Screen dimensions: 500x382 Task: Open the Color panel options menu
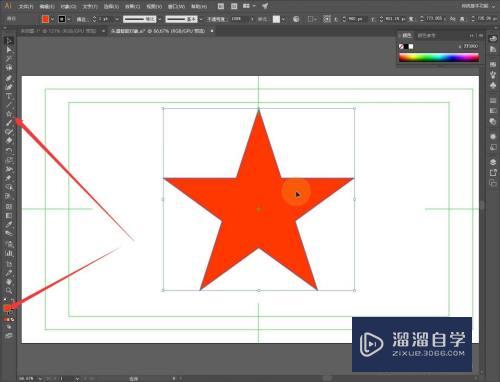(480, 35)
